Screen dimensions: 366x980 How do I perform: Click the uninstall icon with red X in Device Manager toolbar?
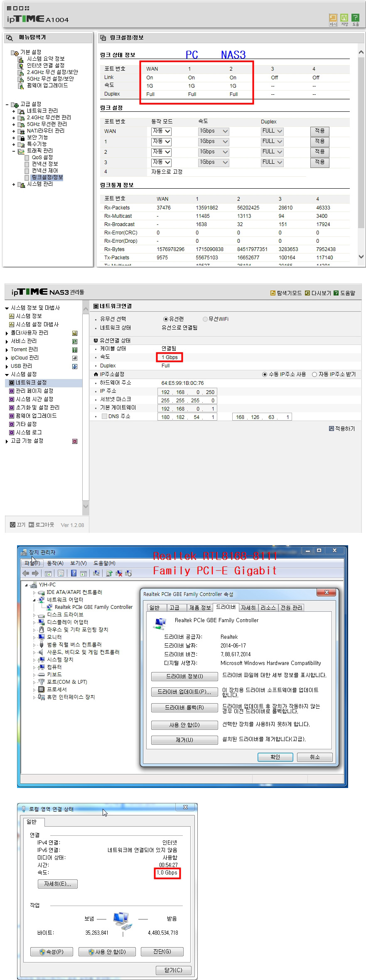pos(119,574)
